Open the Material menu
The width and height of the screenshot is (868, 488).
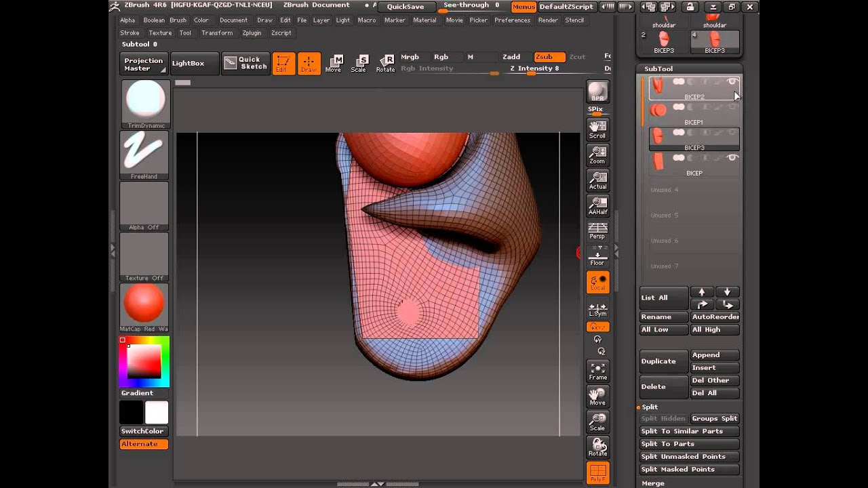coord(425,20)
